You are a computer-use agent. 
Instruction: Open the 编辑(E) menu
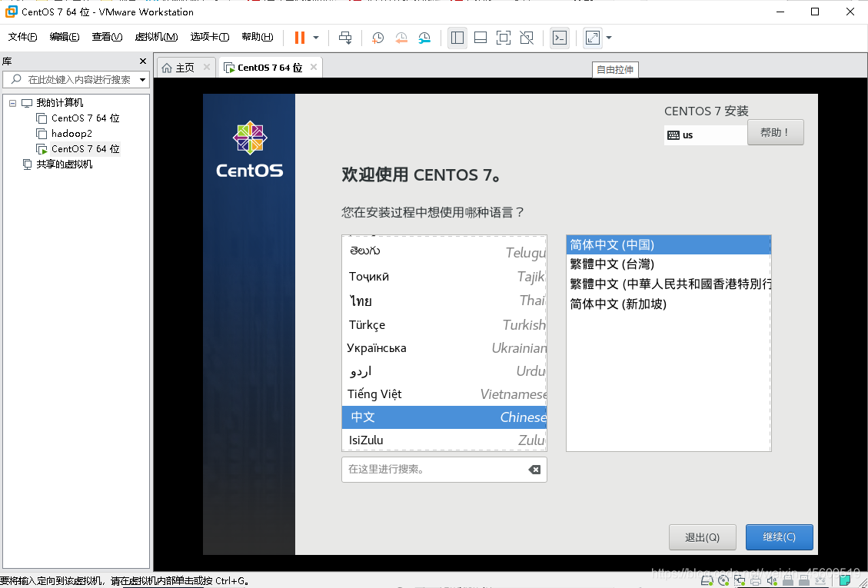coord(65,37)
